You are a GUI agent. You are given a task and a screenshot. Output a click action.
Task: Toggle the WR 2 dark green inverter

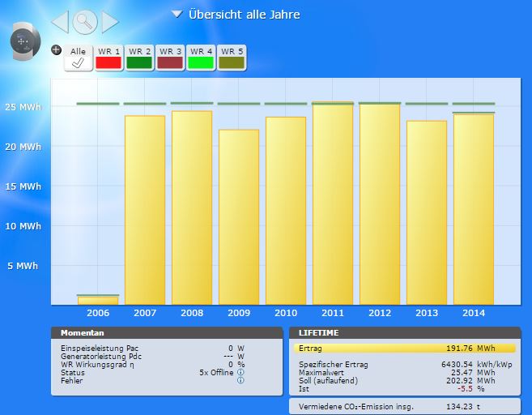click(x=139, y=58)
